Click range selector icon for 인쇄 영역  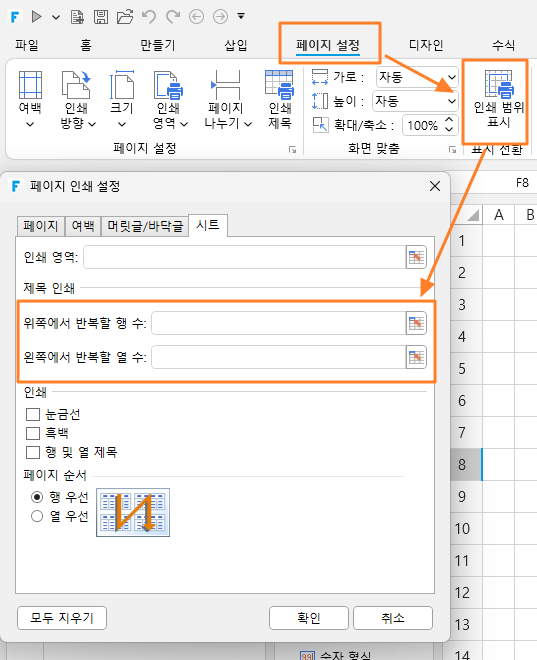point(416,257)
